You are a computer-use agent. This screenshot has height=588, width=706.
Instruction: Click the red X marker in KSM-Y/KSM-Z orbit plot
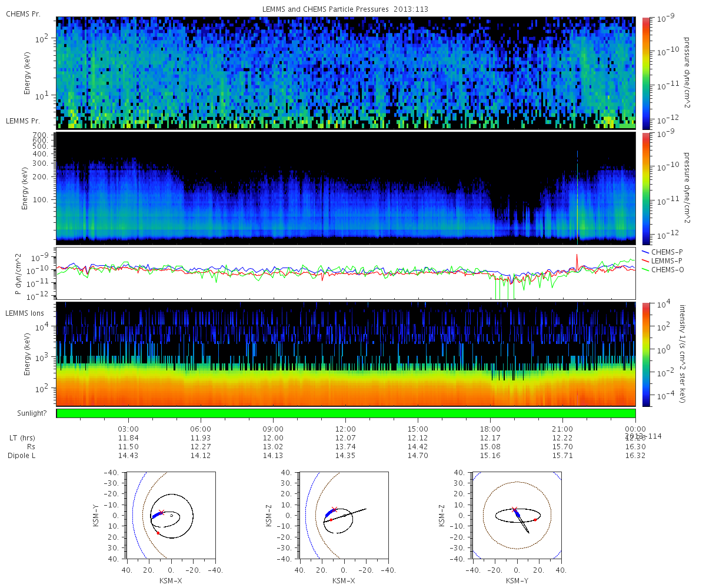514,509
